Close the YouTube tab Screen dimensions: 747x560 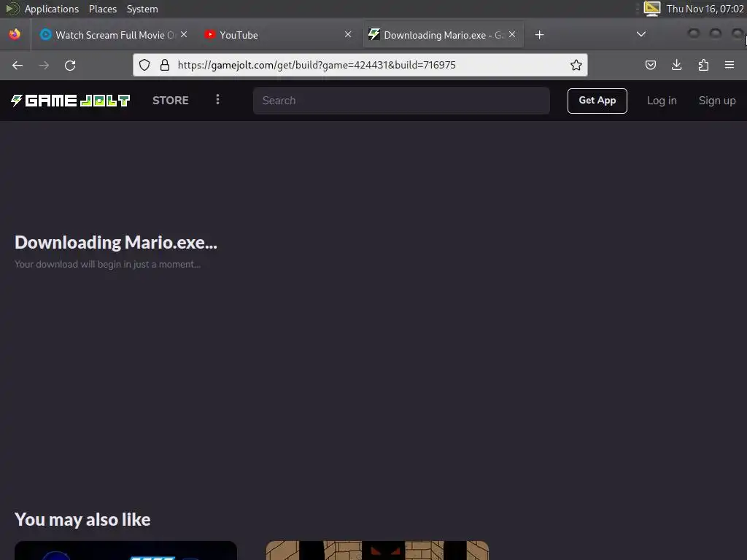348,34
